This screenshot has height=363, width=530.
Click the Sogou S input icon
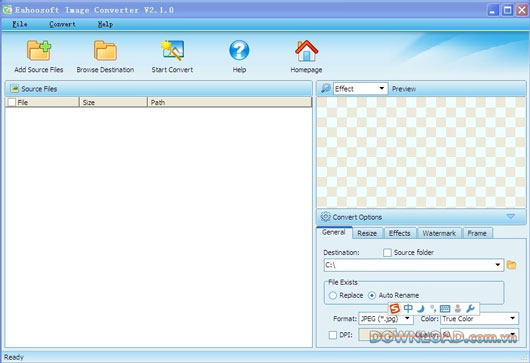click(394, 308)
